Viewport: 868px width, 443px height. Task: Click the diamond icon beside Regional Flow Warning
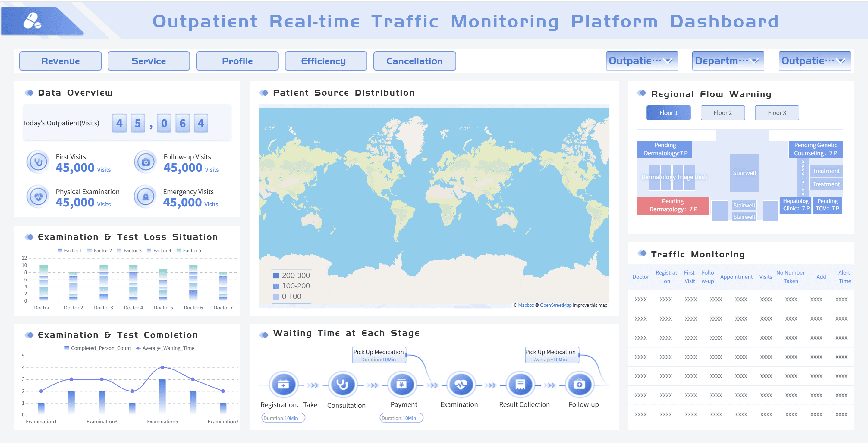pos(642,93)
